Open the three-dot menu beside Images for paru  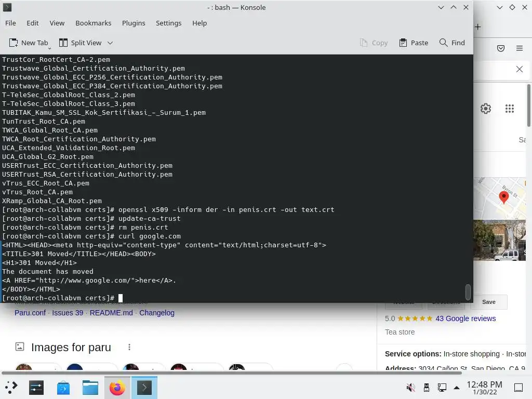tap(129, 347)
